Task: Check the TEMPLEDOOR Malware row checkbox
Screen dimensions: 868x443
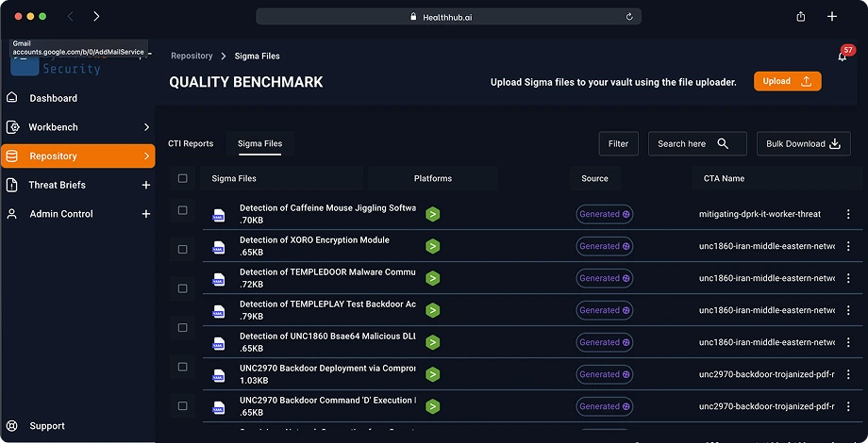Action: tap(183, 288)
